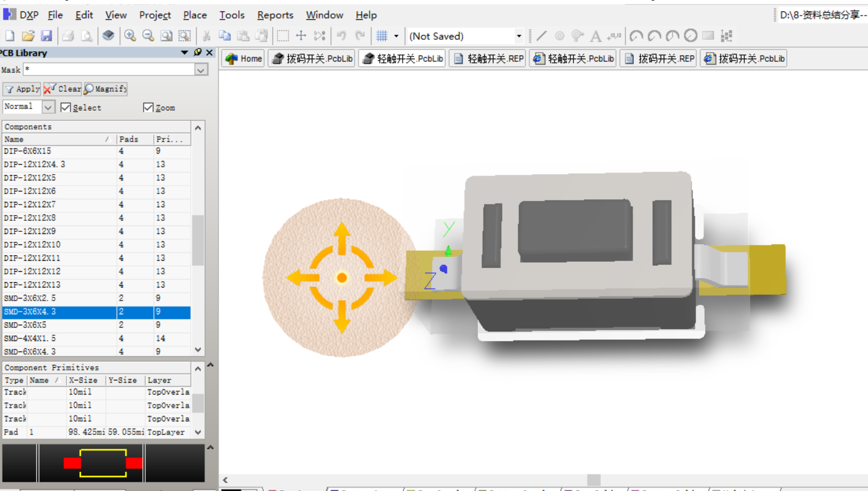Viewport: 868px width, 491px height.
Task: Click the Undo arrow icon
Action: [342, 36]
